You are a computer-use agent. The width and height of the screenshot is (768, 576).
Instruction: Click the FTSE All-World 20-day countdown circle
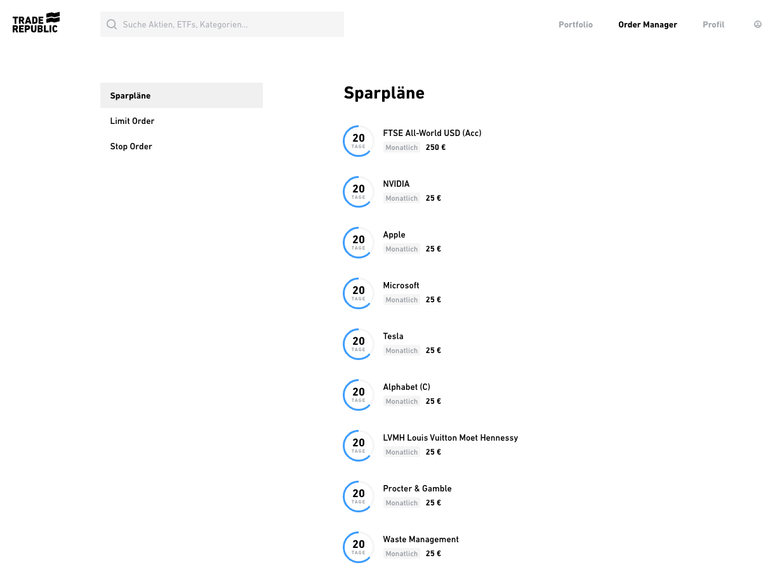pos(358,141)
